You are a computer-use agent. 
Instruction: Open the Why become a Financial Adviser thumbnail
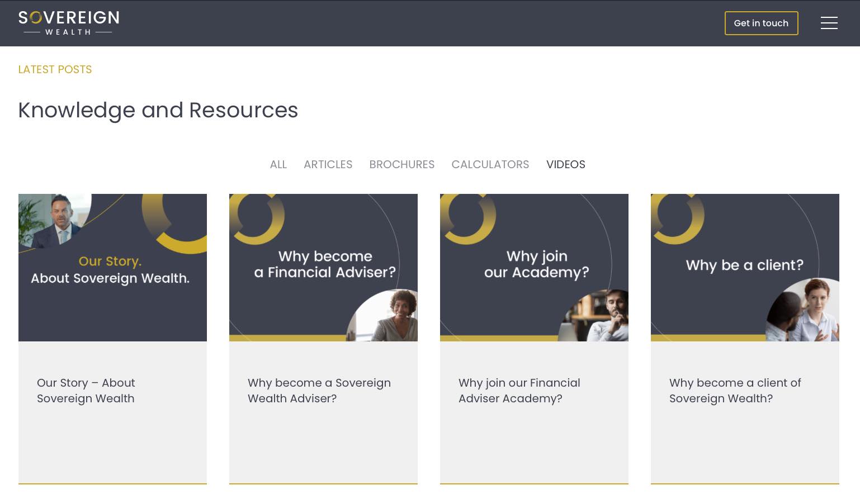(323, 268)
